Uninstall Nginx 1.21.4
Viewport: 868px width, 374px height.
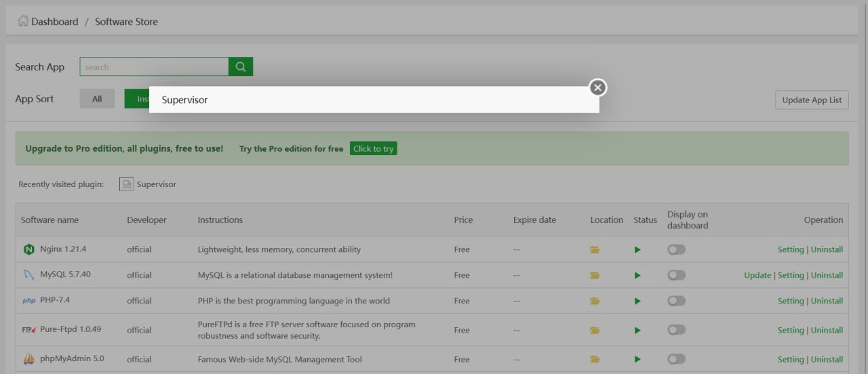827,249
